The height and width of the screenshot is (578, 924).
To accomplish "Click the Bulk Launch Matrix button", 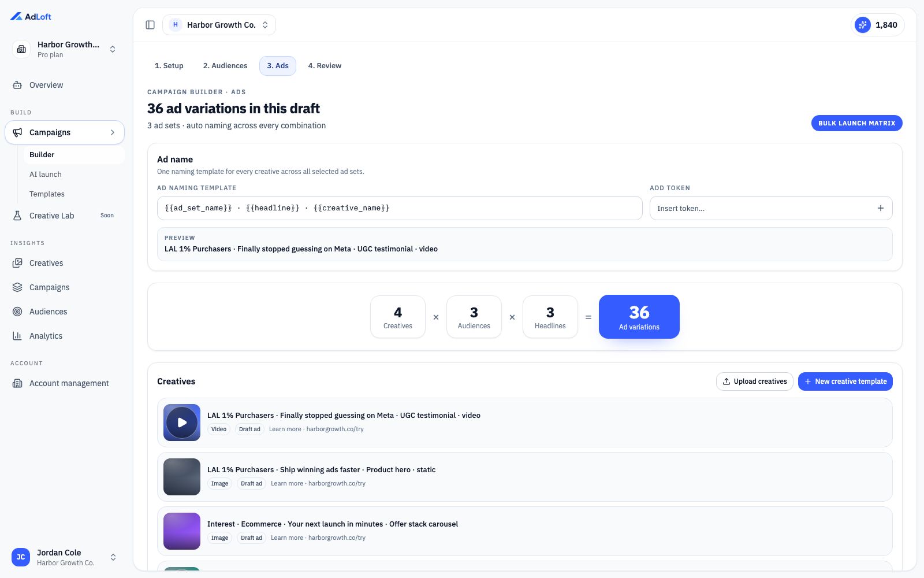I will coord(856,123).
